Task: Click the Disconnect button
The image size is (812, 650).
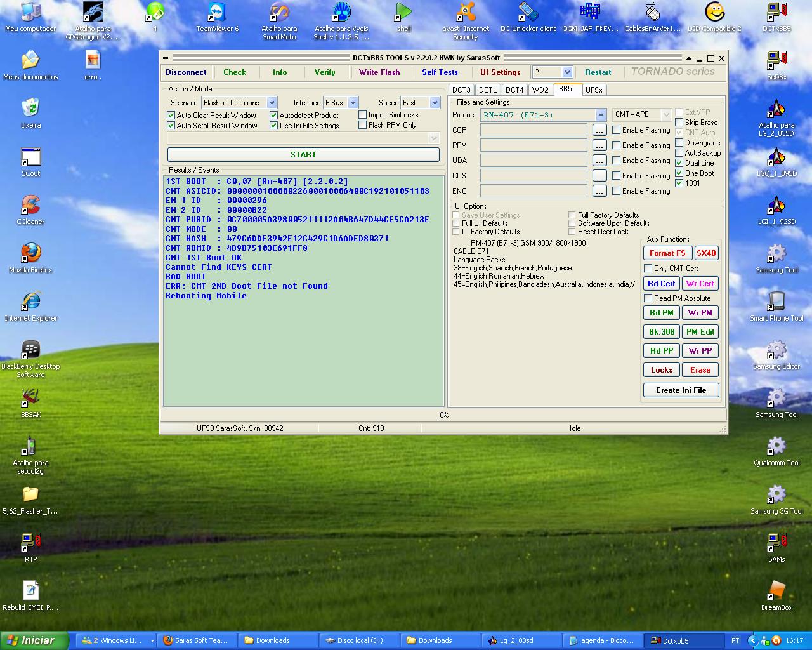Action: click(x=186, y=72)
